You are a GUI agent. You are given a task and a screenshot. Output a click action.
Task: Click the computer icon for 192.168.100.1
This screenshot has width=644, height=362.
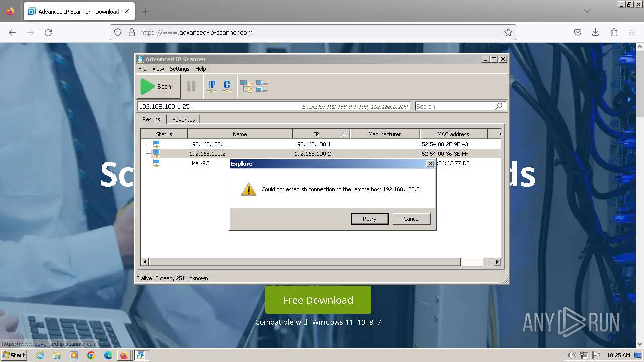157,144
